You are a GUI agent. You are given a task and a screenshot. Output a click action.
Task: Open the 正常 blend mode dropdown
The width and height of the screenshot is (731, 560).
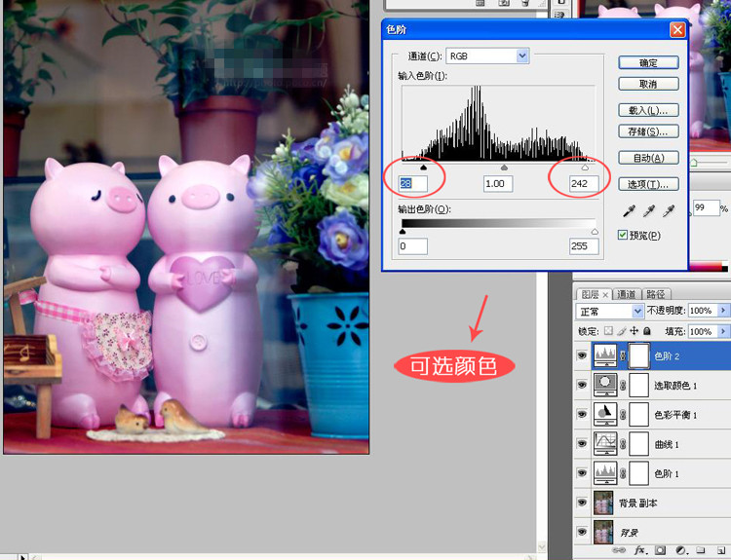[636, 312]
